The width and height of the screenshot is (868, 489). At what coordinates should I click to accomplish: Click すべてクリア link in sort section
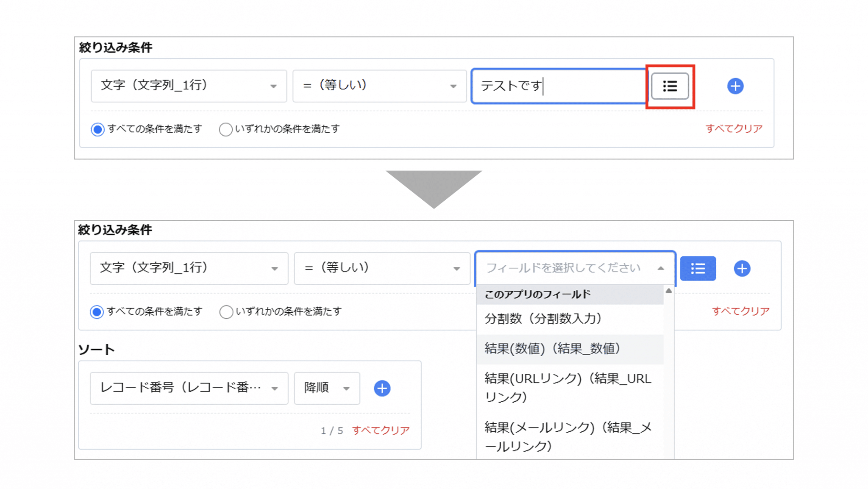[381, 431]
